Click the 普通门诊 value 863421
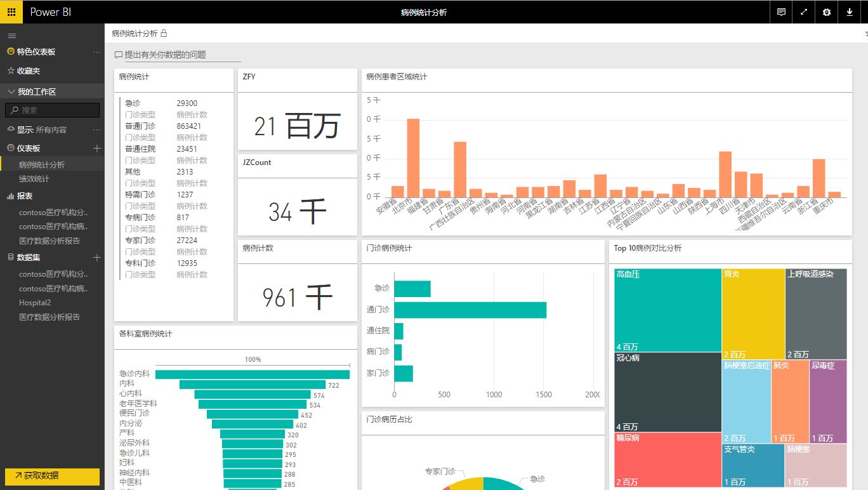The width and height of the screenshot is (868, 490). click(x=189, y=126)
